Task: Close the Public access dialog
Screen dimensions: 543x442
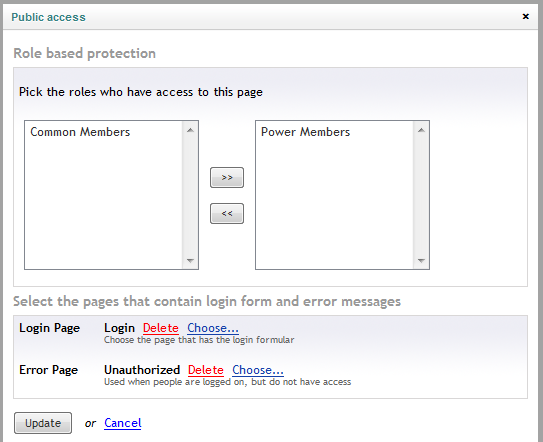Action: (525, 16)
